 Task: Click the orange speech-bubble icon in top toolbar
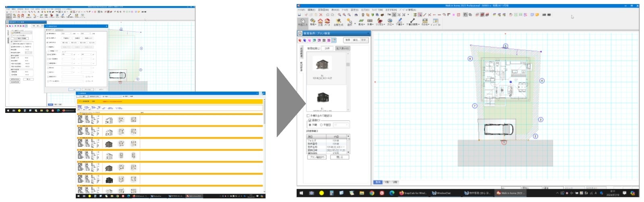click(x=537, y=15)
